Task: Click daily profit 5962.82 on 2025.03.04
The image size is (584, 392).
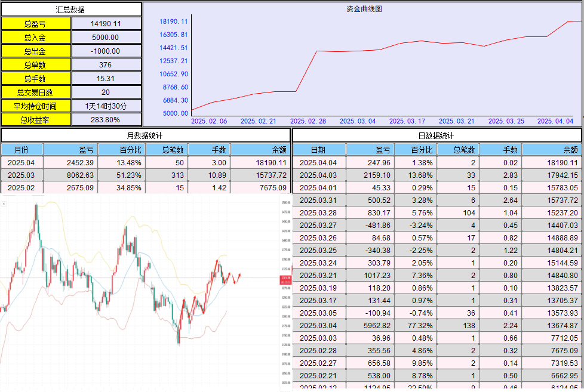Action: [377, 325]
